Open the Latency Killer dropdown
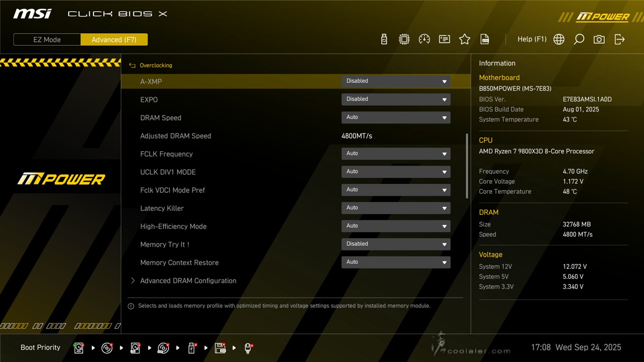The height and width of the screenshot is (362, 644). click(x=396, y=208)
